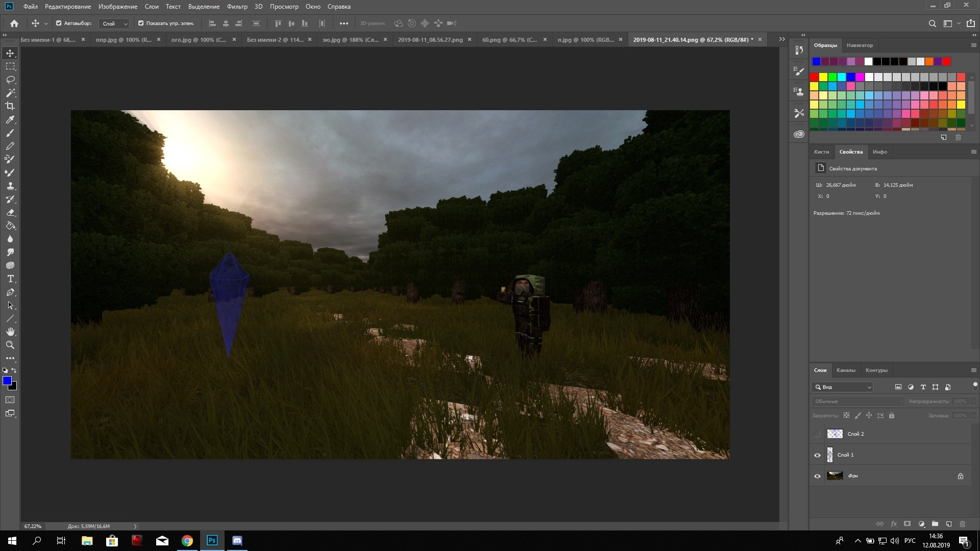This screenshot has width=980, height=551.
Task: Switch to the Инфо panel tab
Action: click(x=879, y=152)
